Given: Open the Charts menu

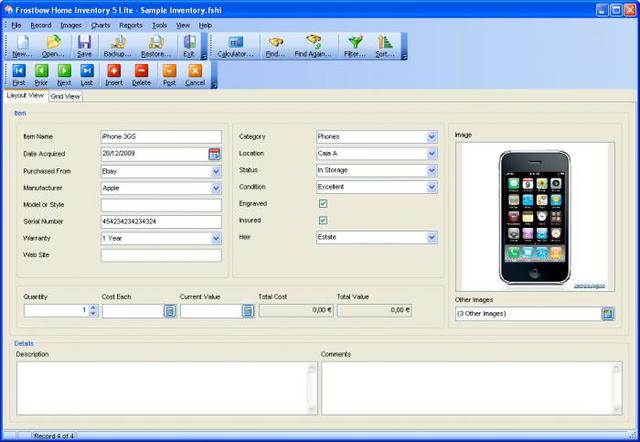Looking at the screenshot, I should [x=100, y=25].
